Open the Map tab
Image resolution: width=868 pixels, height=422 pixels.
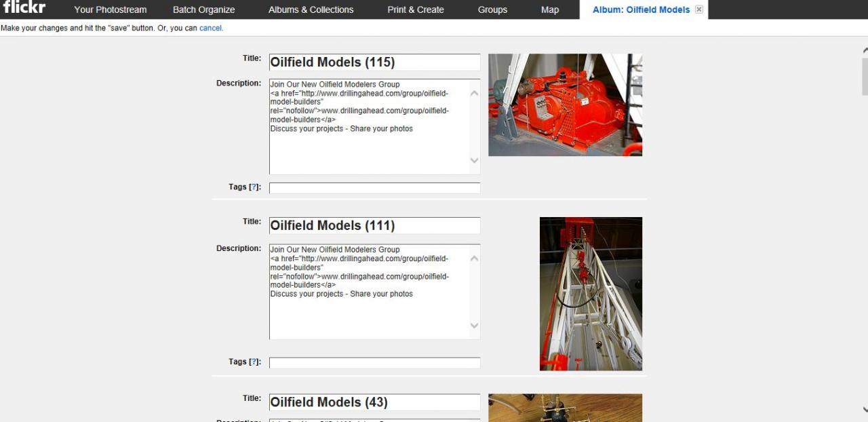click(x=550, y=9)
